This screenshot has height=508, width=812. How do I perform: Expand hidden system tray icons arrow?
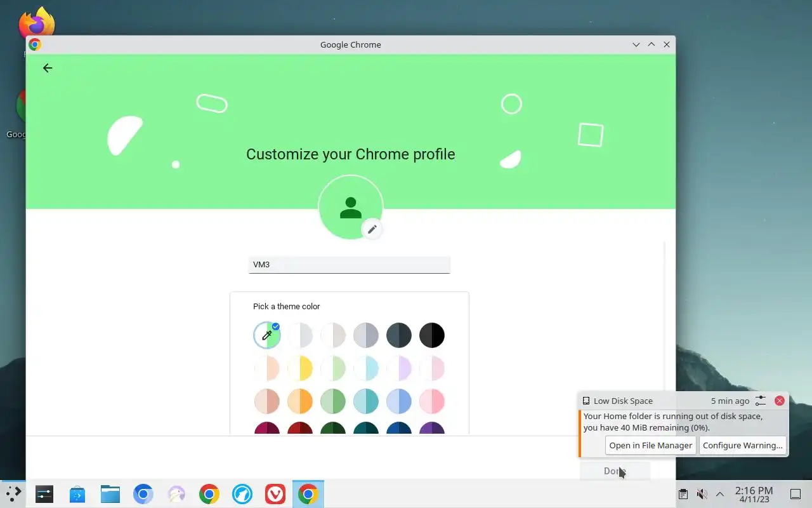point(720,494)
